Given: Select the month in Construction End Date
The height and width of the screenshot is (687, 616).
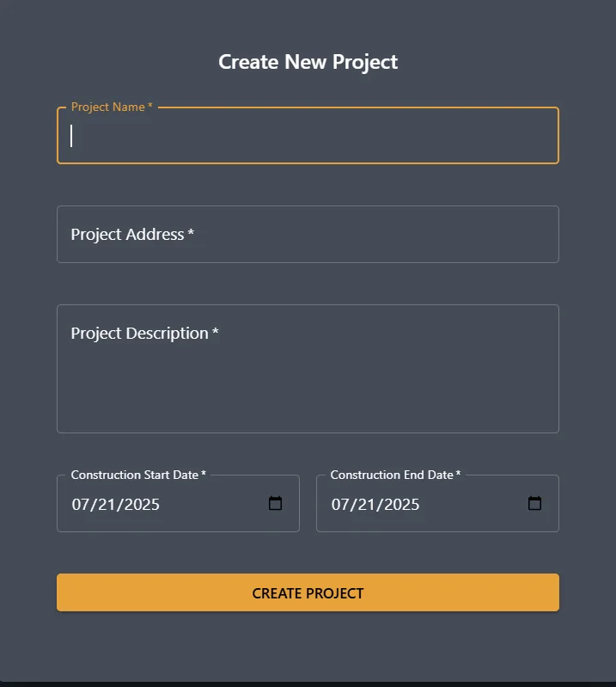Looking at the screenshot, I should pyautogui.click(x=341, y=505).
